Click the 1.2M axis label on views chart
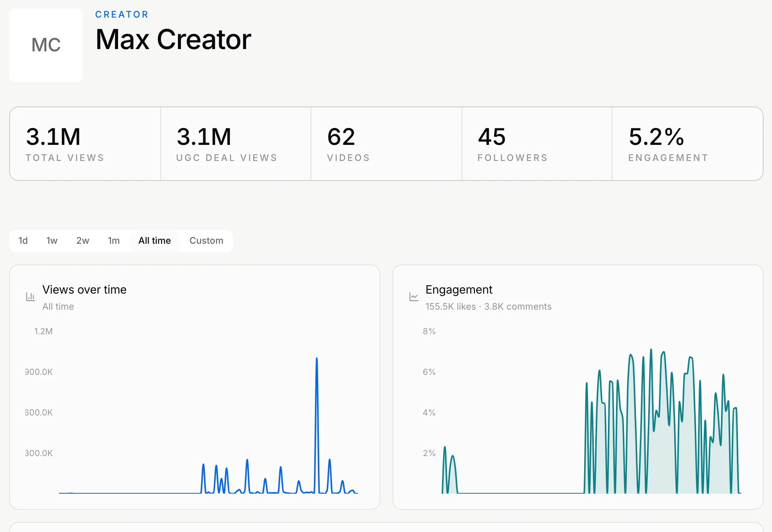This screenshot has height=532, width=772. [x=43, y=331]
